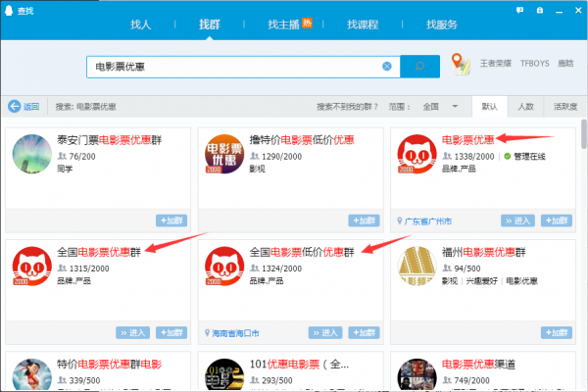Open group title 福州电影票优惠群

click(484, 252)
